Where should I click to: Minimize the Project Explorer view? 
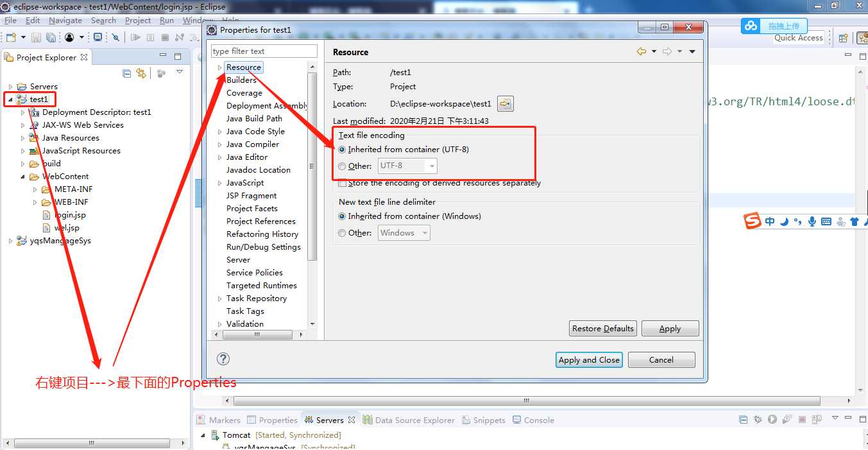coord(162,55)
